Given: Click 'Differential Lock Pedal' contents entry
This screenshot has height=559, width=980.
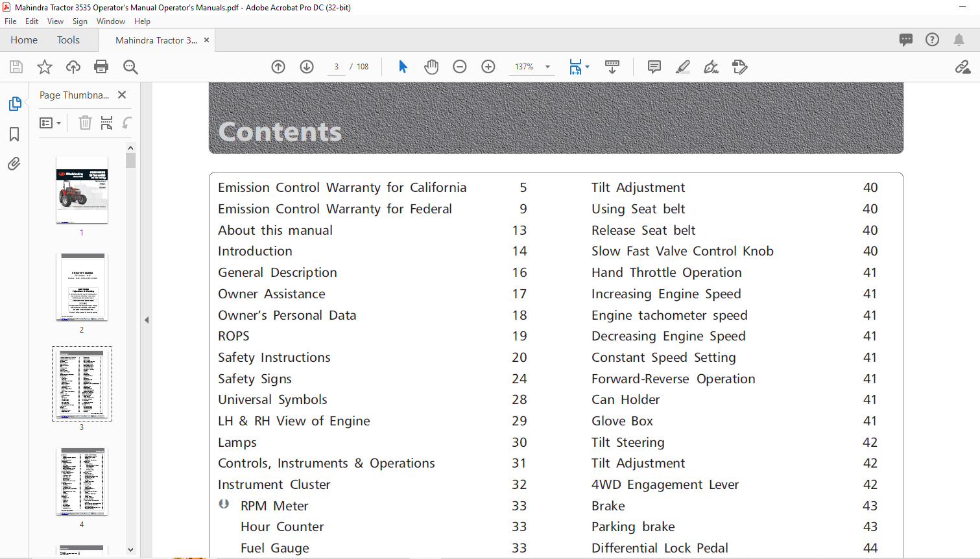Looking at the screenshot, I should [x=660, y=548].
